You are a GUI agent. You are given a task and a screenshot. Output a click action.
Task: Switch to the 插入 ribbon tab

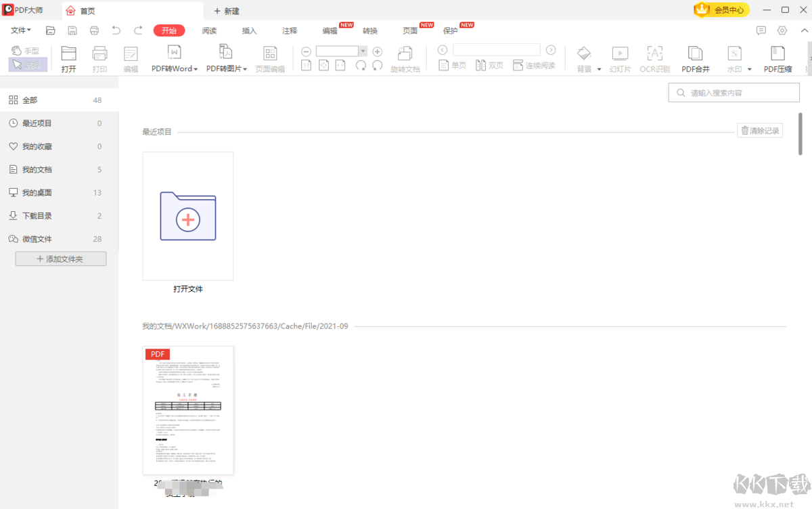[250, 30]
